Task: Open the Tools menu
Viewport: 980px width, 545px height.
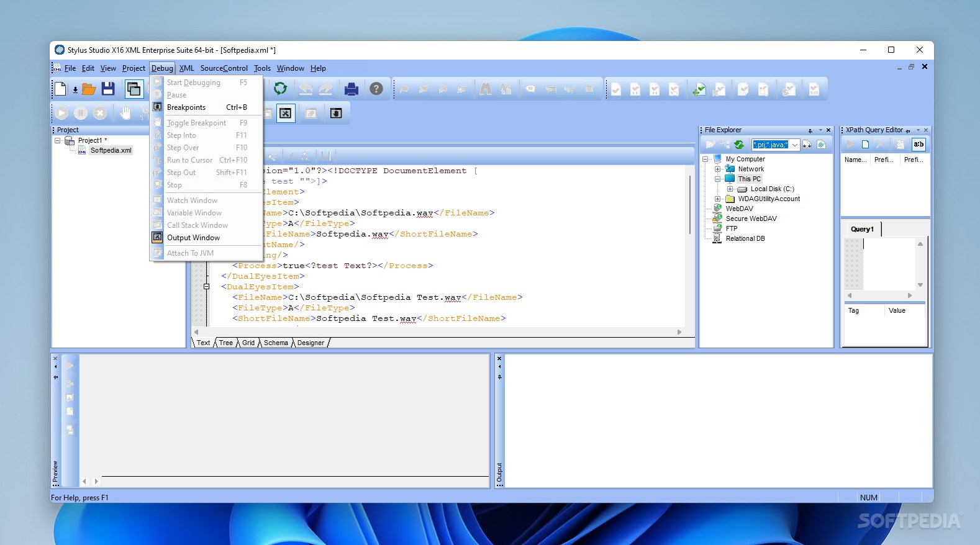Action: [x=262, y=68]
